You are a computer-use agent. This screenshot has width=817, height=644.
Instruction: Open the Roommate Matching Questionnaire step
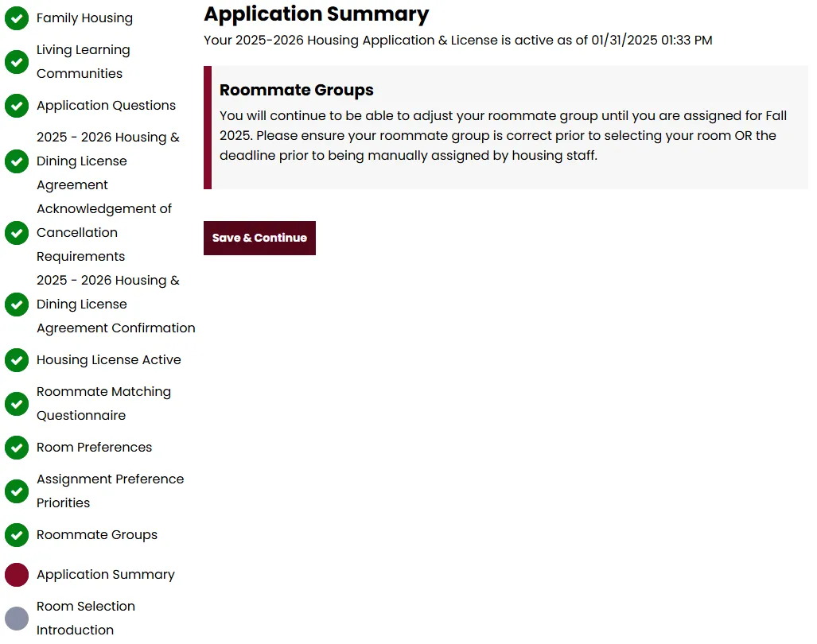[x=103, y=403]
